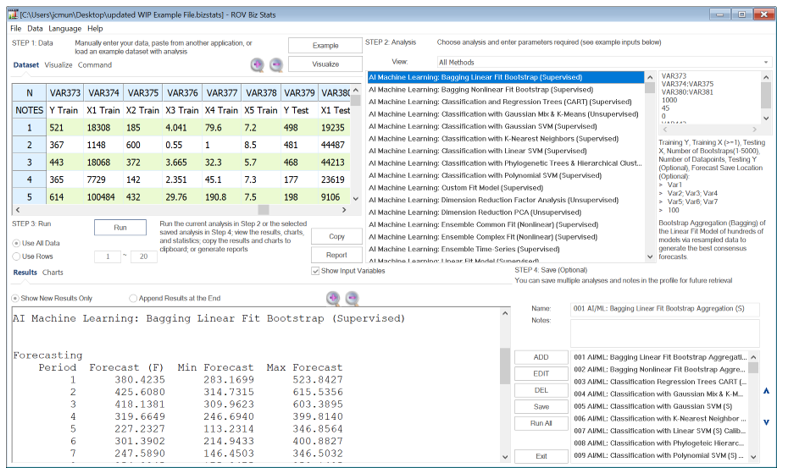Click the down arrow of the data grid's vertical scrollbar
The height and width of the screenshot is (475, 785).
click(355, 198)
